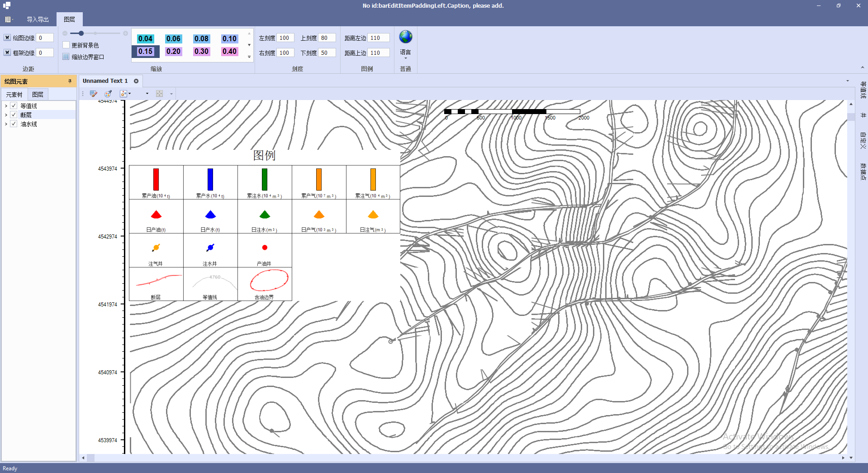
Task: Collapse the ribbon with the caret
Action: coord(862,67)
